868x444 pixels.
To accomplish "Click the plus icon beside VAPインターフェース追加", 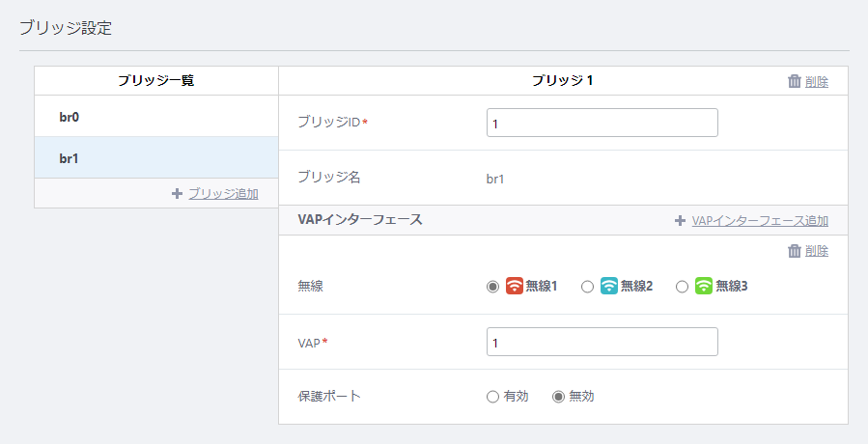I will 680,221.
